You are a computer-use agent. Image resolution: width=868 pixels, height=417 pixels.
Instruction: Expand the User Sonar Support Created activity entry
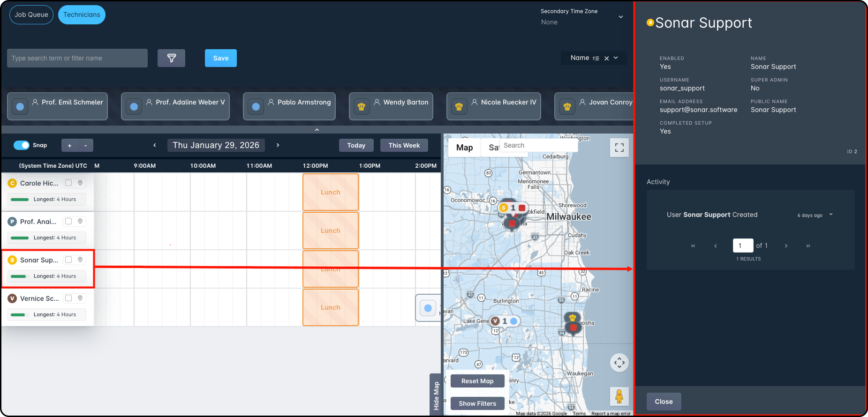coord(831,215)
